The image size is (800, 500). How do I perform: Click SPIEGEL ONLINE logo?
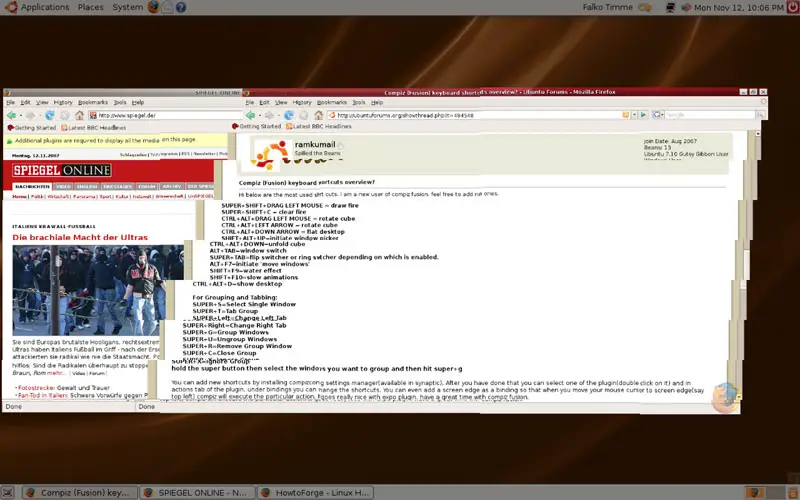[62, 170]
